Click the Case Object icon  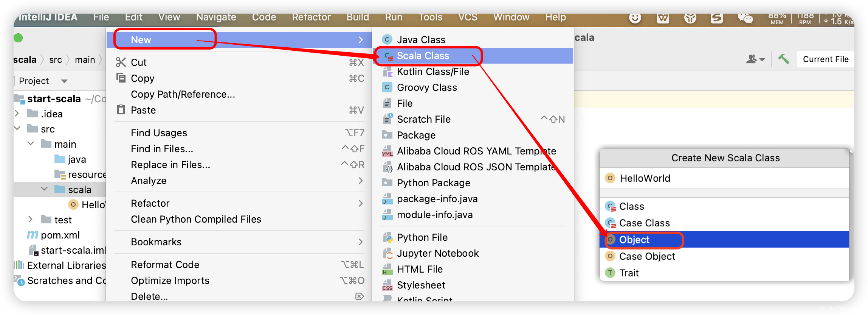(x=610, y=256)
